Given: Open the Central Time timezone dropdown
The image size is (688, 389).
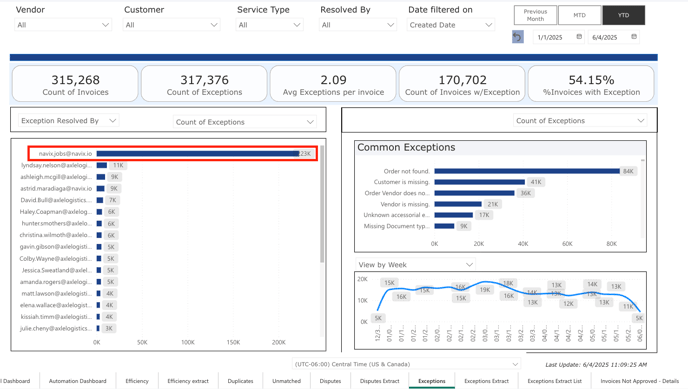Looking at the screenshot, I should [x=406, y=364].
